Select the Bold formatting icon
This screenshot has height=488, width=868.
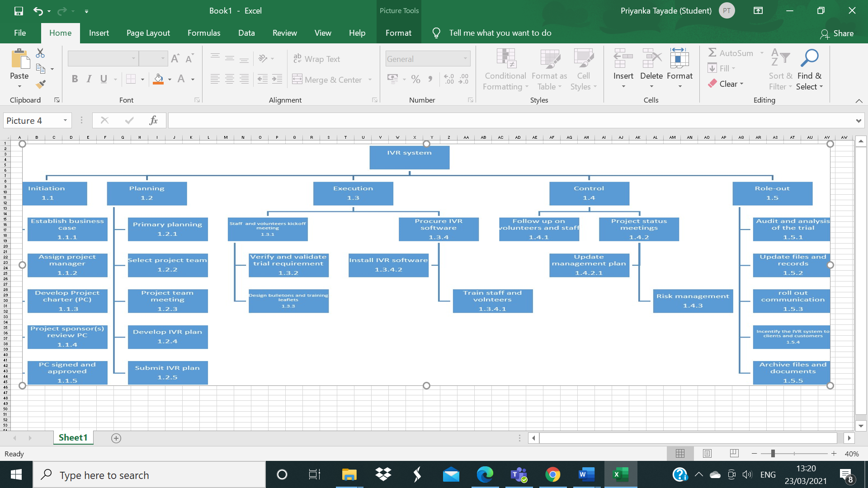click(x=75, y=79)
